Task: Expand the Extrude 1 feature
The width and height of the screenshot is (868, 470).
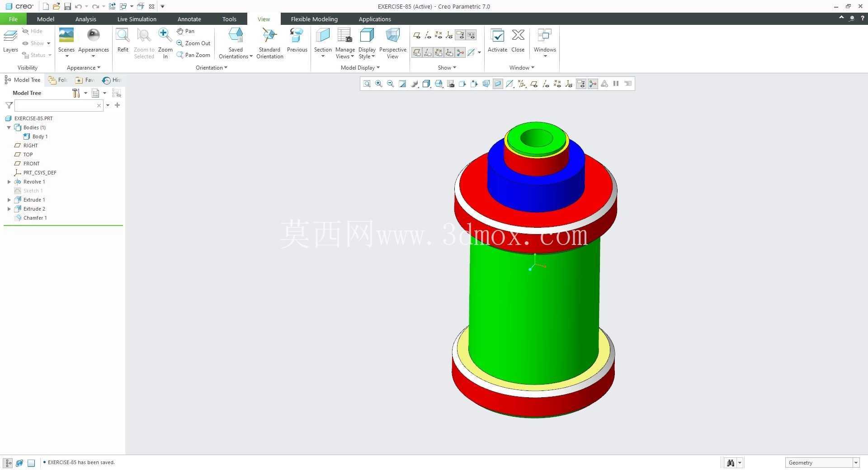Action: click(9, 200)
